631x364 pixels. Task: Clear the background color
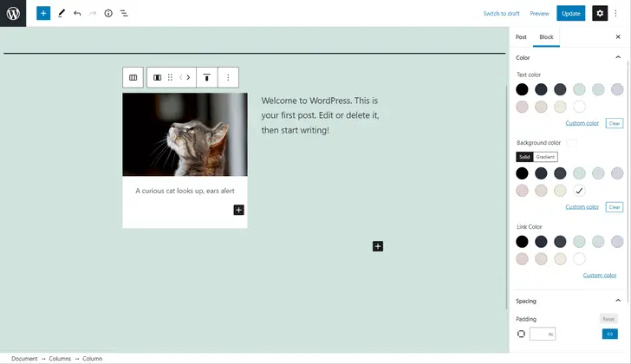point(614,207)
